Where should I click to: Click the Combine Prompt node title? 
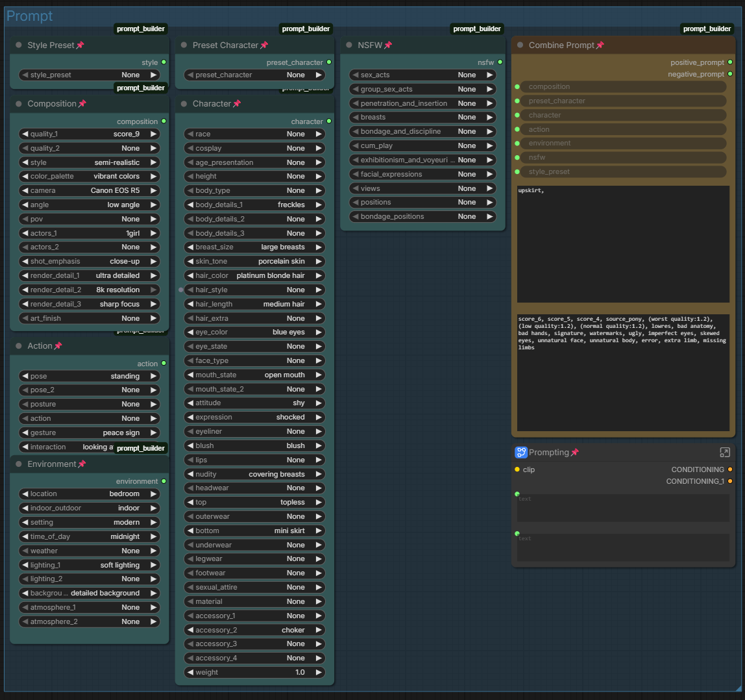coord(561,45)
